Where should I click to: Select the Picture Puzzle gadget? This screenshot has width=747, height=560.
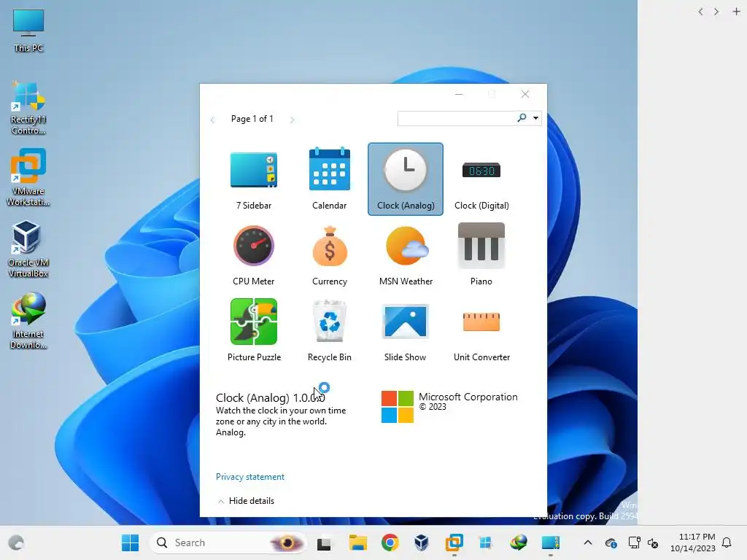click(253, 330)
